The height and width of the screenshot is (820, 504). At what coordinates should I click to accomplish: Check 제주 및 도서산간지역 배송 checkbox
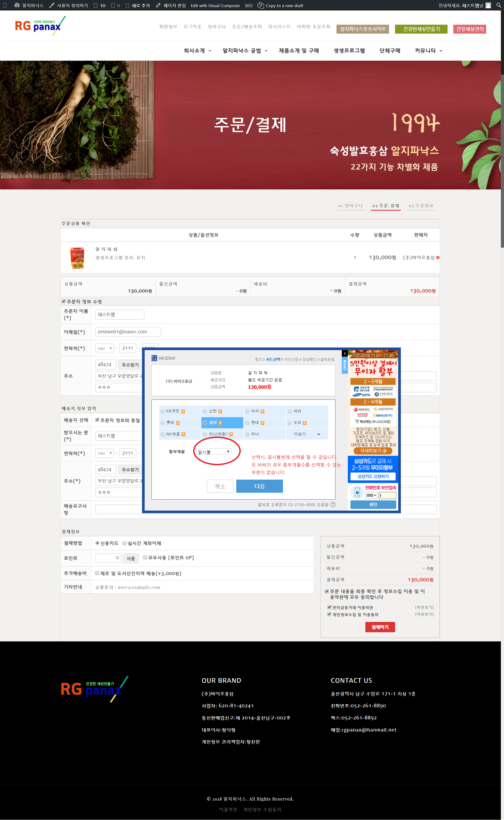[97, 573]
